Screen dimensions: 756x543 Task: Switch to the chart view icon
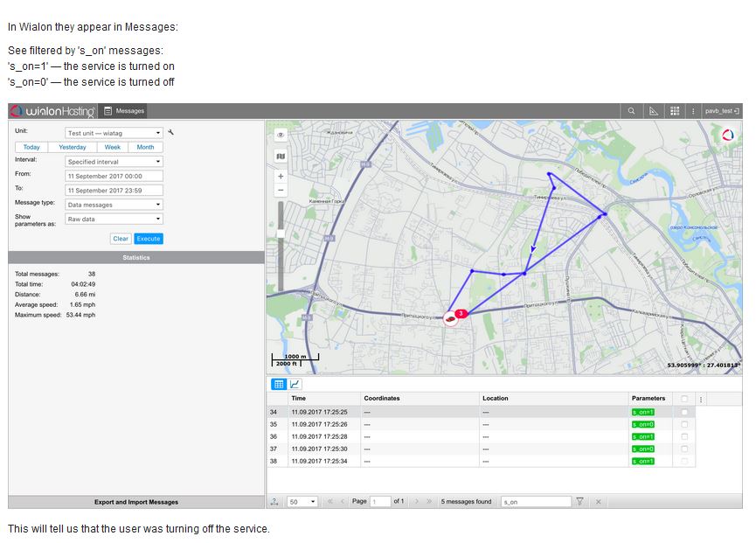pyautogui.click(x=295, y=384)
